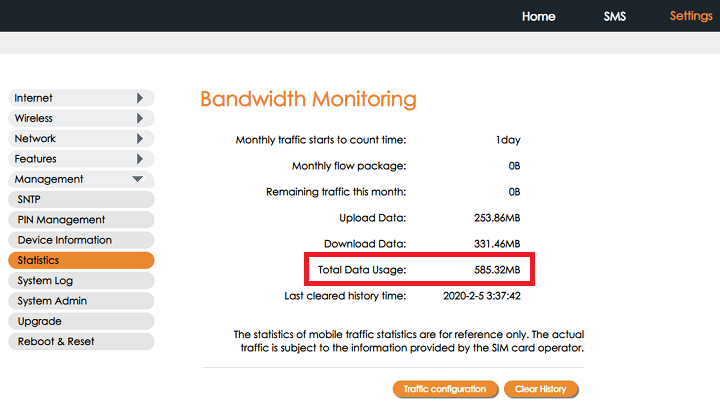720x409 pixels.
Task: Collapse the Management menu arrow
Action: [137, 179]
